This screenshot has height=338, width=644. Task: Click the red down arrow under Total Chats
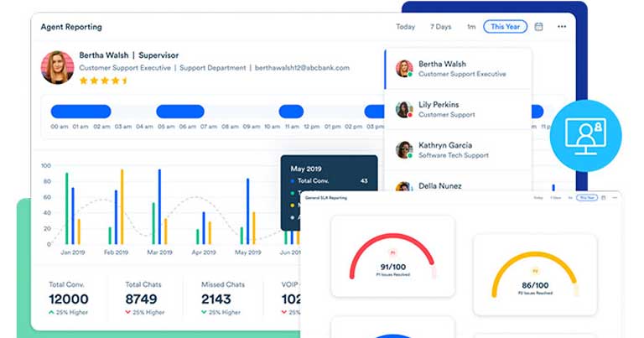127,312
